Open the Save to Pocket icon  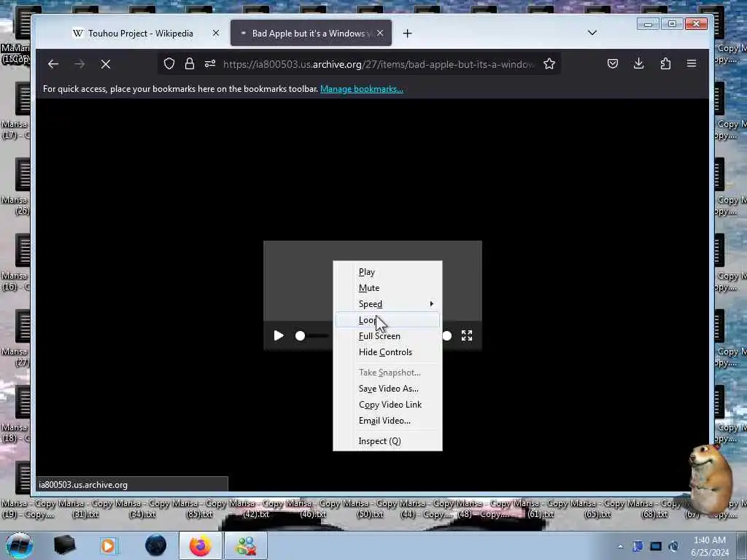click(x=613, y=64)
